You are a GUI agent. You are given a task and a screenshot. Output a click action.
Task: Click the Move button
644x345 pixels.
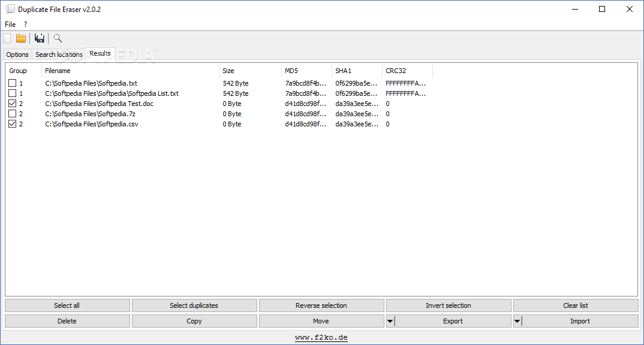click(321, 321)
